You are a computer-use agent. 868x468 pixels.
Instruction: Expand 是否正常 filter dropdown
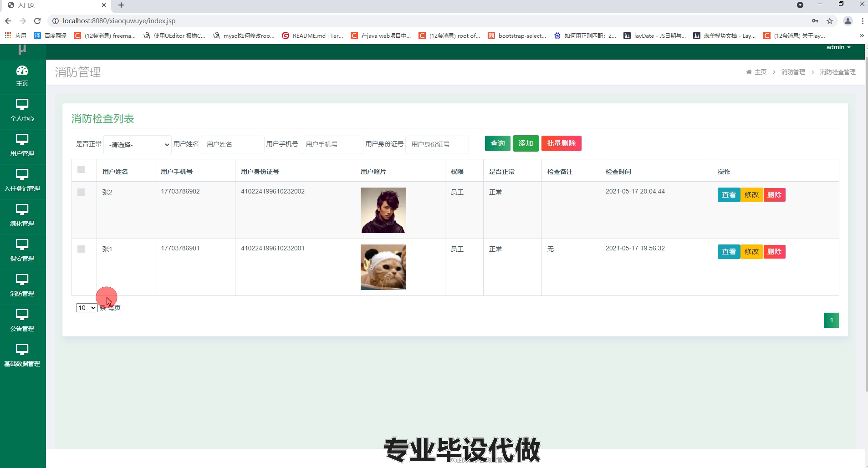[x=138, y=145]
